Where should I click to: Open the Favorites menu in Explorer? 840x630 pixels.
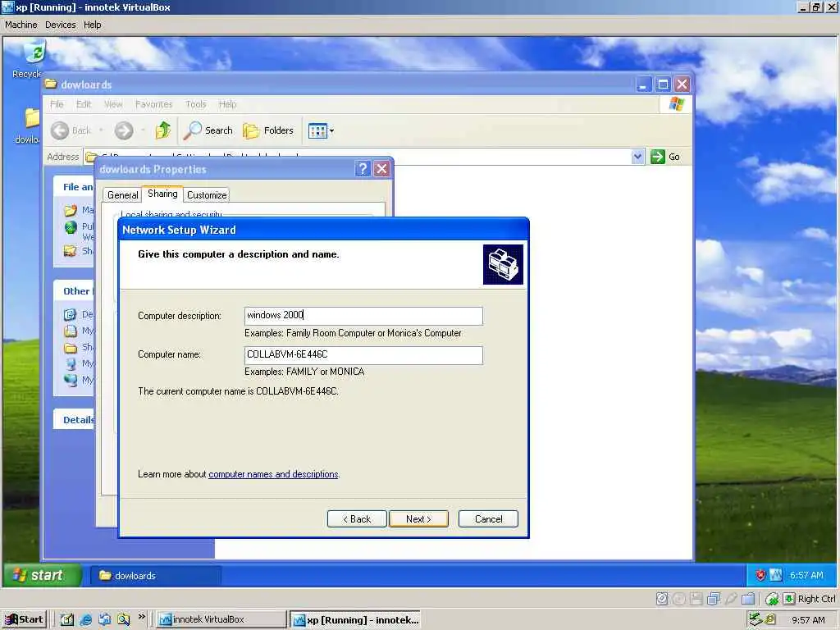(x=153, y=104)
